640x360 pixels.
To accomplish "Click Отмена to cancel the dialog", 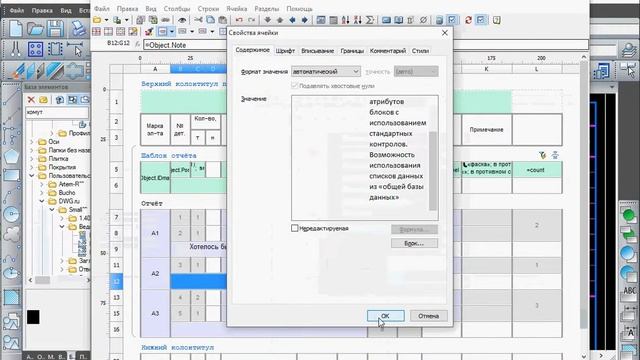I will click(x=428, y=316).
